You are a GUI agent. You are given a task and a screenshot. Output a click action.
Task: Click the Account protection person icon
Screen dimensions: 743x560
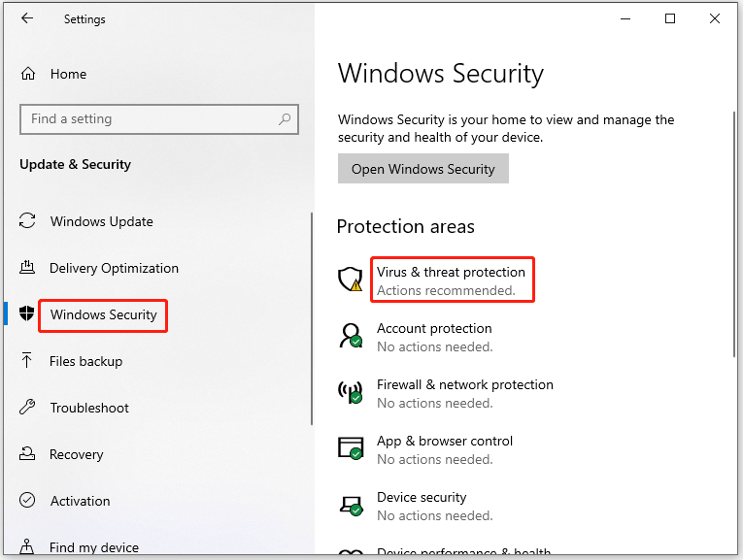[x=350, y=337]
